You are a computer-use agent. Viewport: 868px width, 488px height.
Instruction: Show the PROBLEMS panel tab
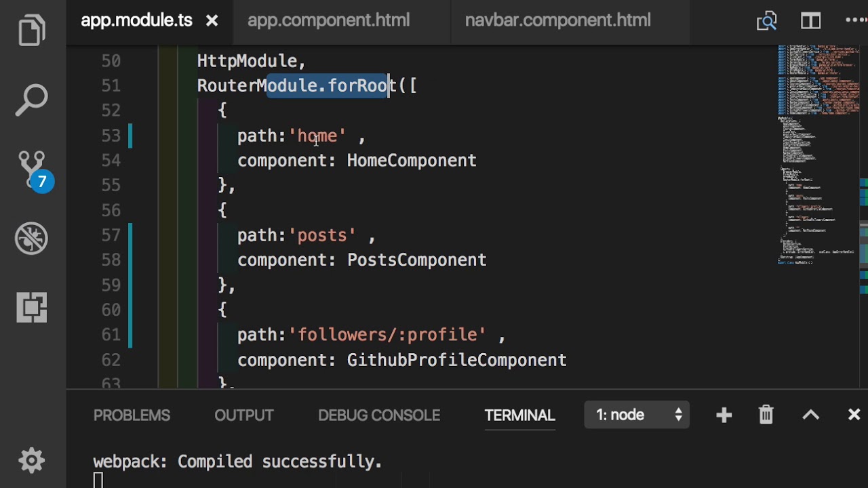coord(132,415)
